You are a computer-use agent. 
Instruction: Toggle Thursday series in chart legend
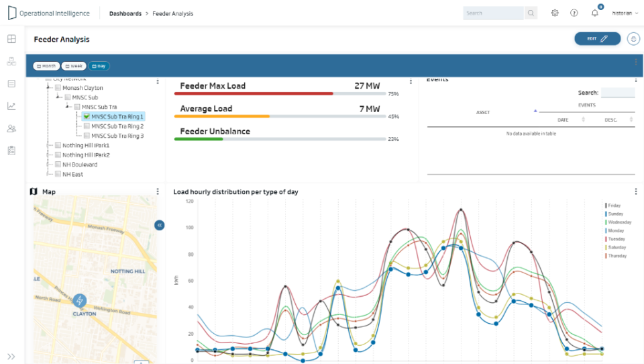(616, 256)
